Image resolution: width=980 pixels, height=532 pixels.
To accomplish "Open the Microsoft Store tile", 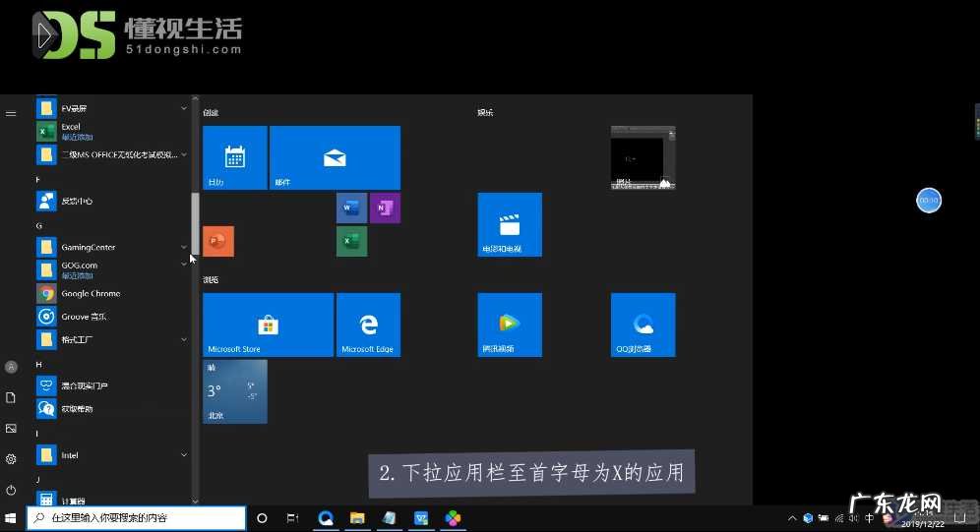I will (x=269, y=325).
